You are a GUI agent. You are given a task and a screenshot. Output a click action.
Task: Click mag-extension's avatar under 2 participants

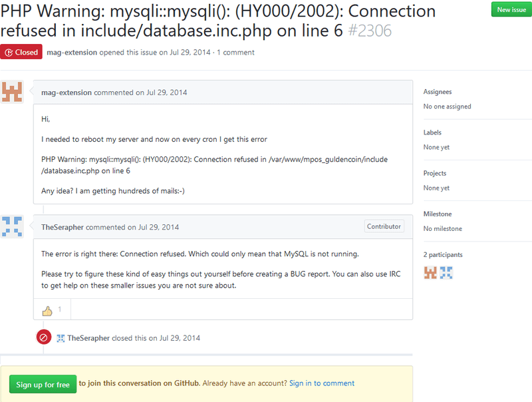pos(430,272)
